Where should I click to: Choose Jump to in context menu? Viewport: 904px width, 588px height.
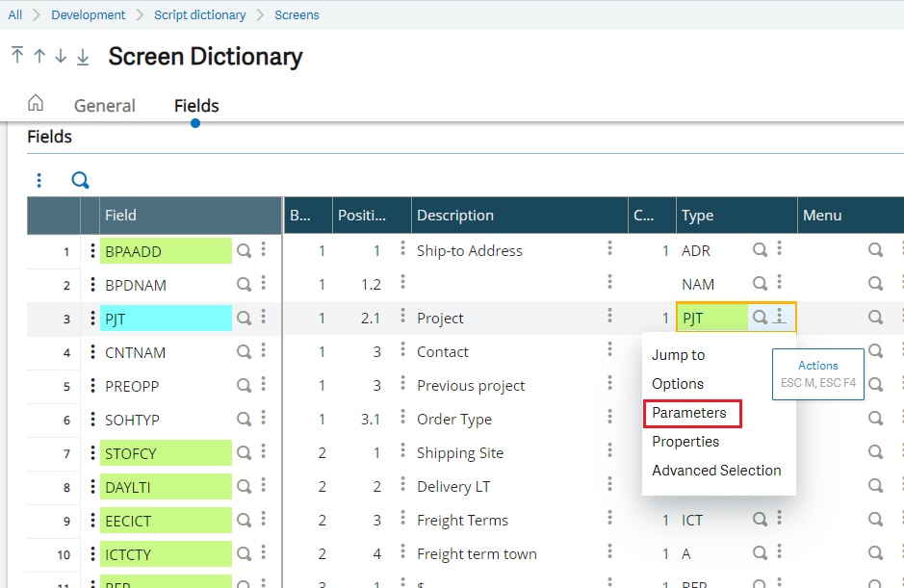[679, 355]
